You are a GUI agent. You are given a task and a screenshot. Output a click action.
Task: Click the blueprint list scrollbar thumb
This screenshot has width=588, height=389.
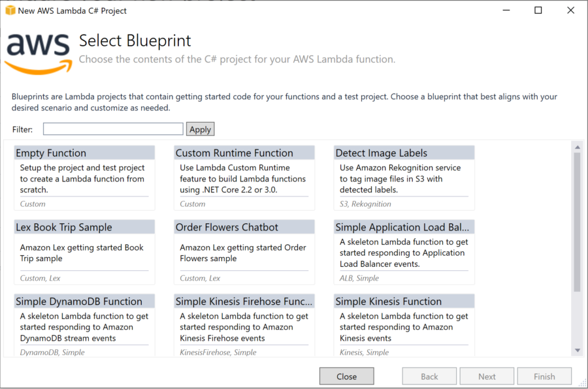[x=578, y=222]
